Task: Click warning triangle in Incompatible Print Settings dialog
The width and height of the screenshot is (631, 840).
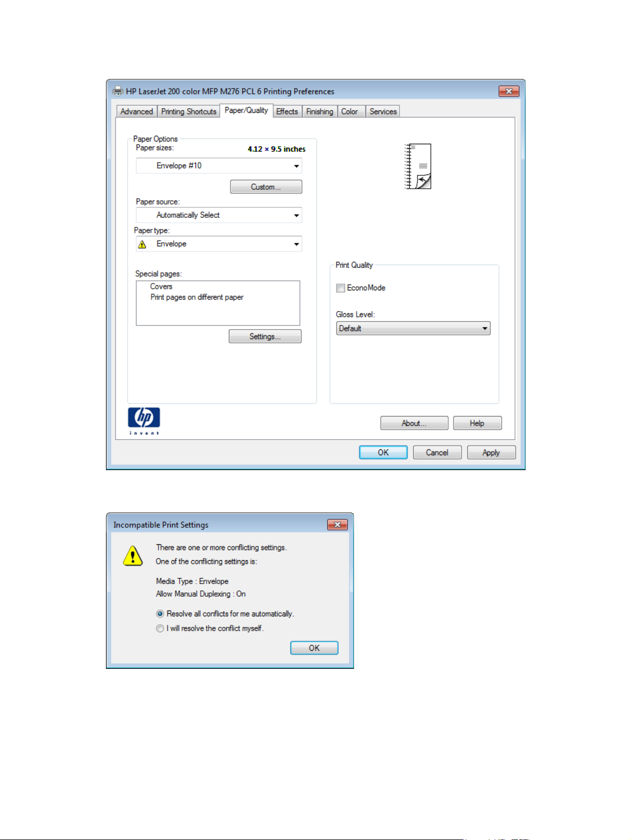Action: [x=132, y=556]
